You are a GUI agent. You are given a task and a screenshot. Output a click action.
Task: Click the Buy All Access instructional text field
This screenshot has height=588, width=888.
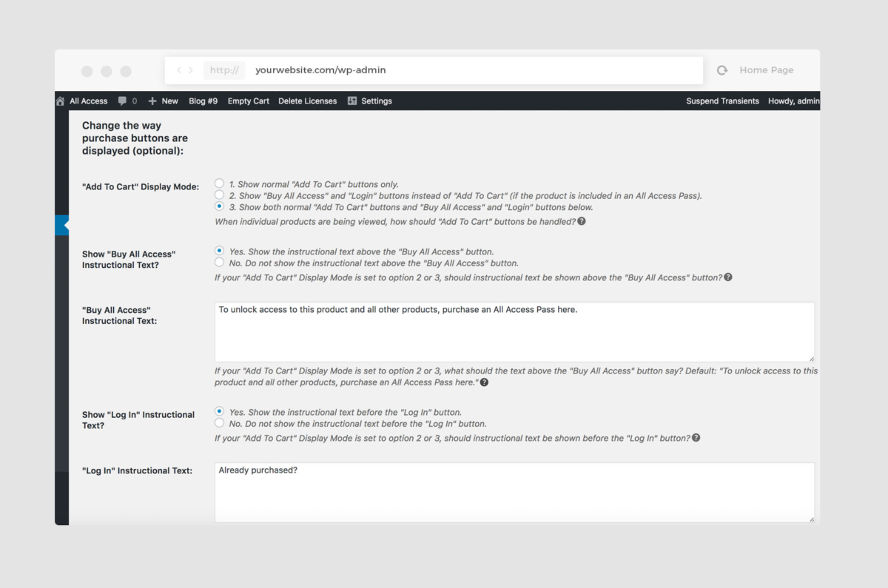pos(514,331)
